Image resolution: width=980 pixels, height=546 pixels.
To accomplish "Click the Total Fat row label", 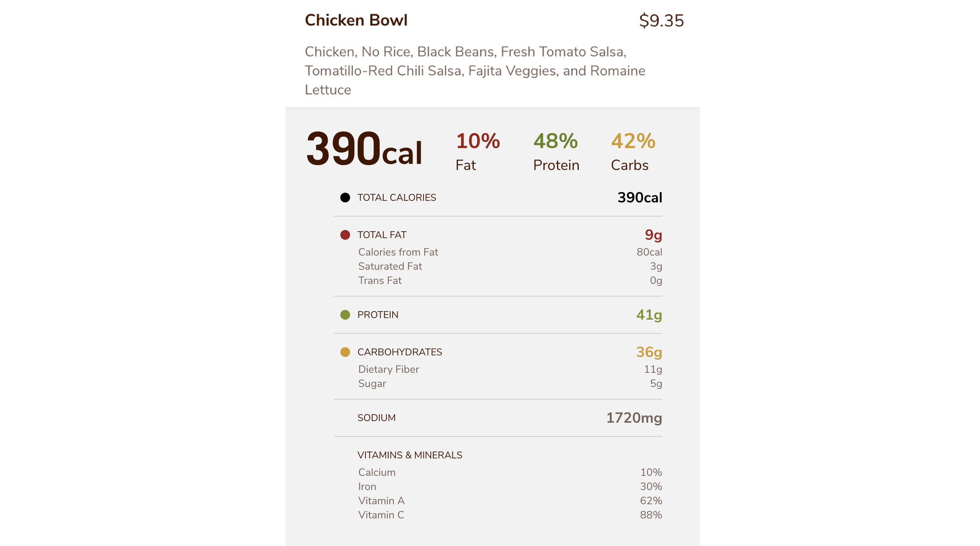I will coord(382,235).
